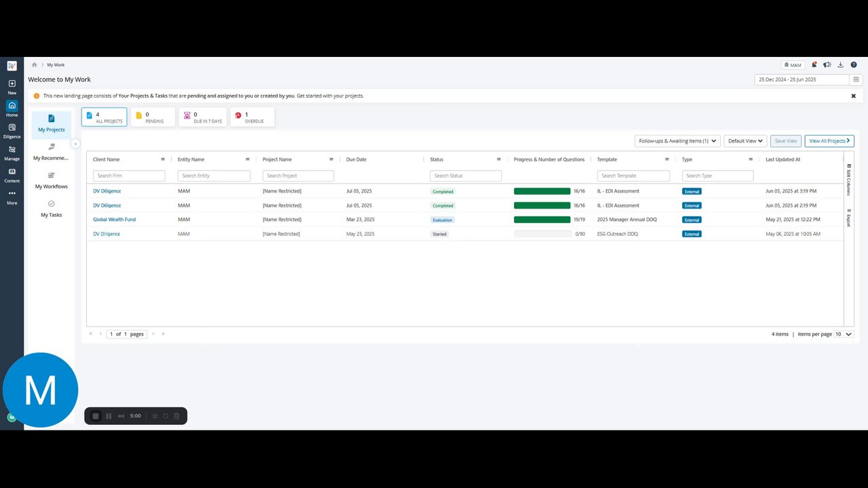Switch to My Recommendations tab
The image size is (868, 488).
(x=52, y=152)
